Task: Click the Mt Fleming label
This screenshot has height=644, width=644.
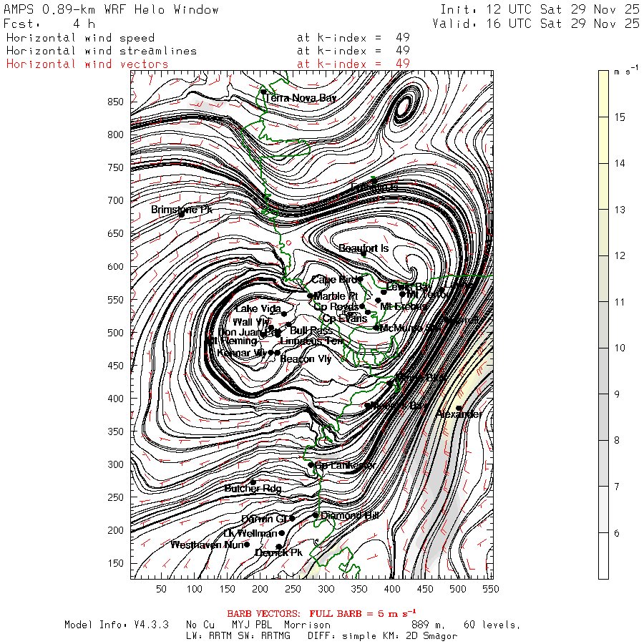Action: pyautogui.click(x=231, y=341)
